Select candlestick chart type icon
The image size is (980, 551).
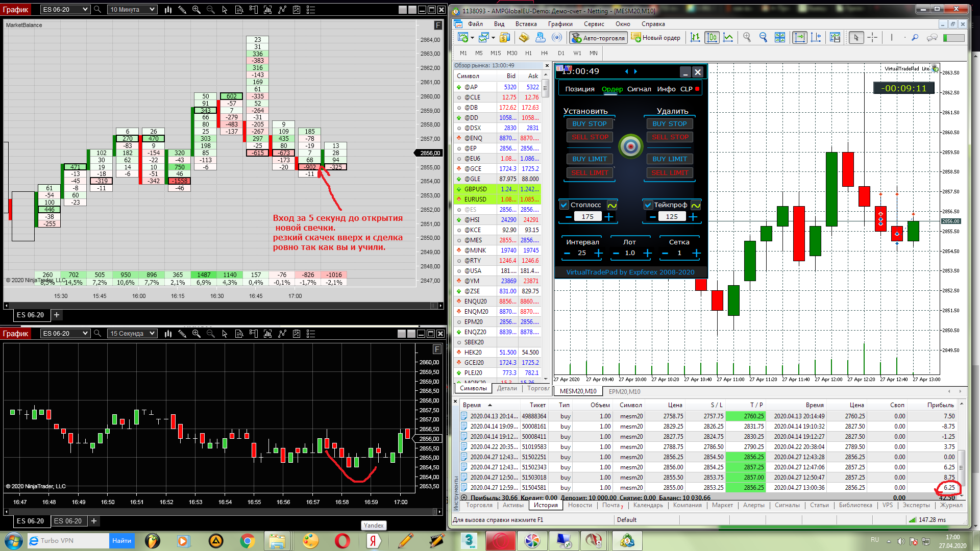pos(712,37)
